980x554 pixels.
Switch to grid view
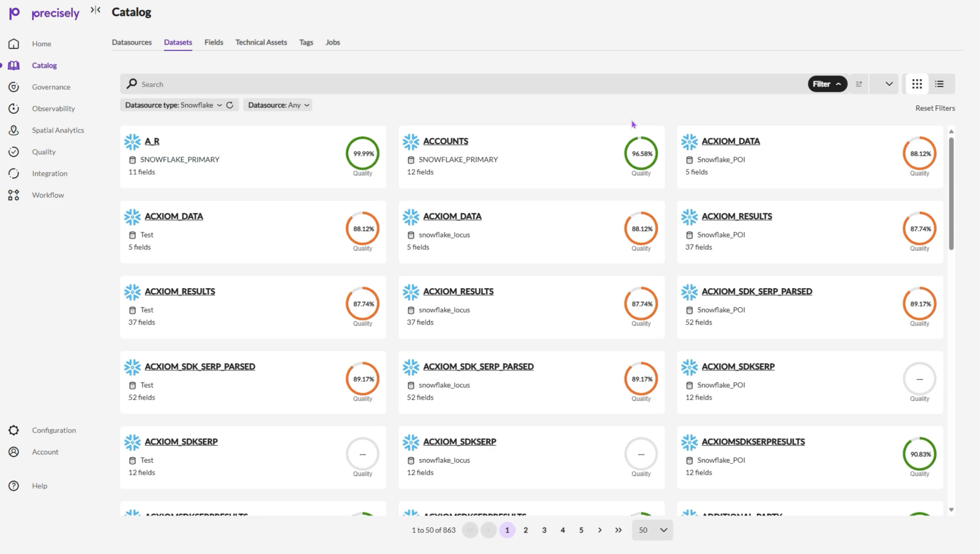coord(917,84)
